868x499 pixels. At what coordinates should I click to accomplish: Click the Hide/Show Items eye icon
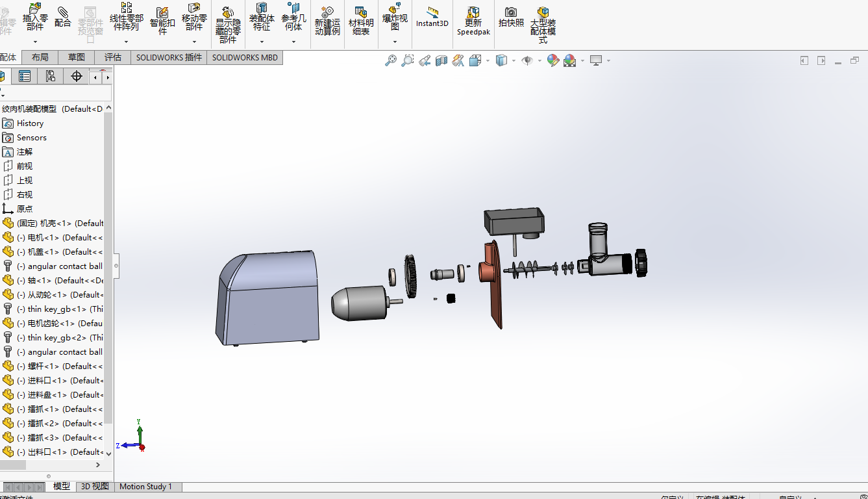[527, 60]
